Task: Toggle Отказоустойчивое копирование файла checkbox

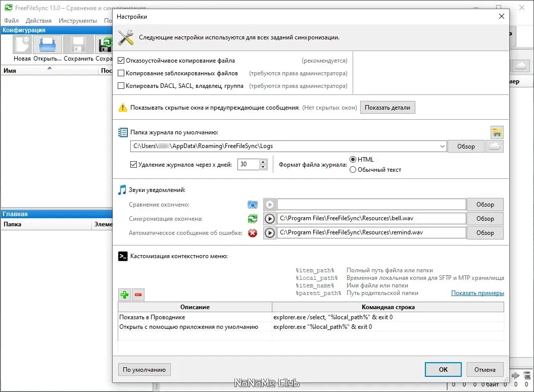Action: click(x=121, y=61)
